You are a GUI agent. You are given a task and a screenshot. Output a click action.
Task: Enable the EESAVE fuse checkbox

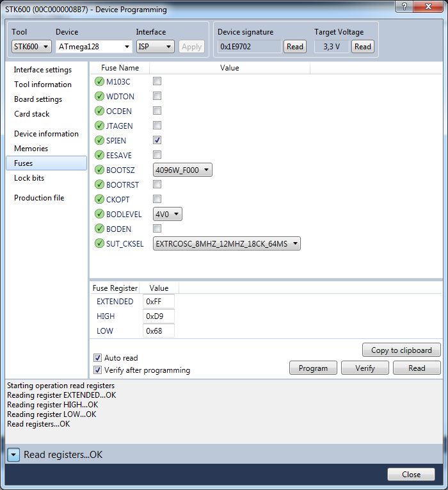point(157,155)
